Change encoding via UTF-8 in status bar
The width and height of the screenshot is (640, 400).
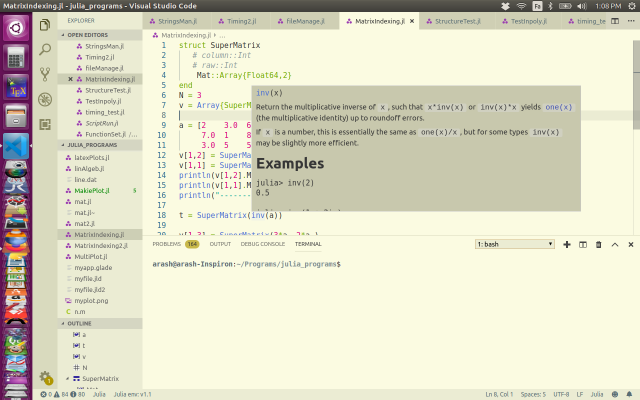pyautogui.click(x=561, y=394)
